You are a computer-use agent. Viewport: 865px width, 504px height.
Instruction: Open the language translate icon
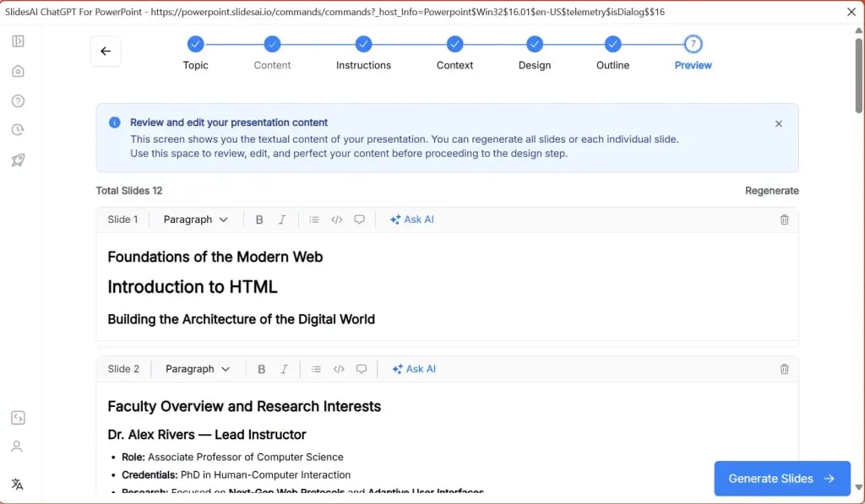18,485
